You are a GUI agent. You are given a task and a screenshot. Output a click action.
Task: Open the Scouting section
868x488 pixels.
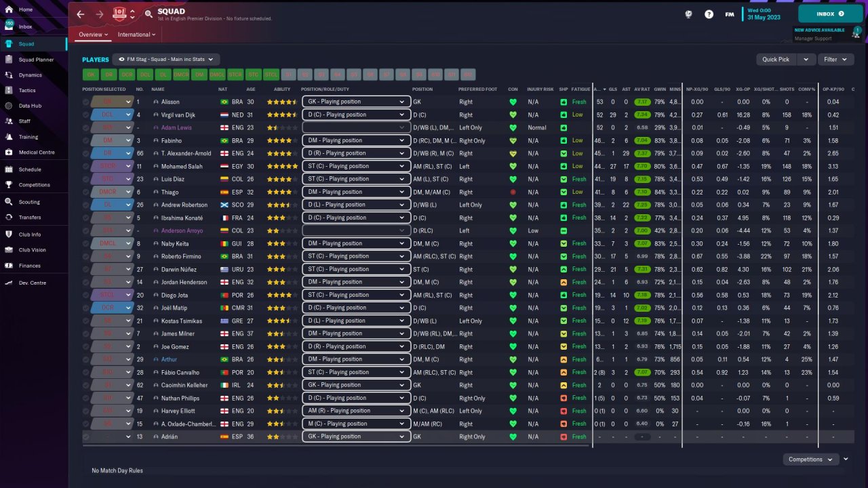point(29,202)
